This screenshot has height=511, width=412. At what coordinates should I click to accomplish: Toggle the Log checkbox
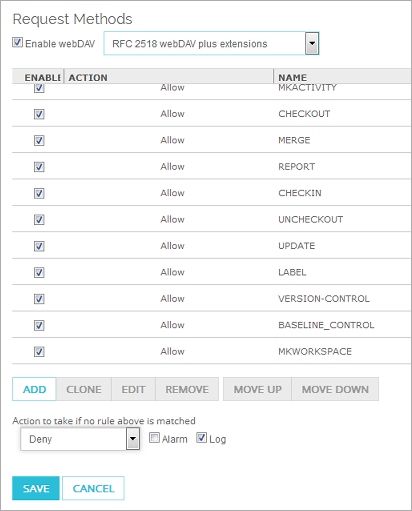pos(201,437)
